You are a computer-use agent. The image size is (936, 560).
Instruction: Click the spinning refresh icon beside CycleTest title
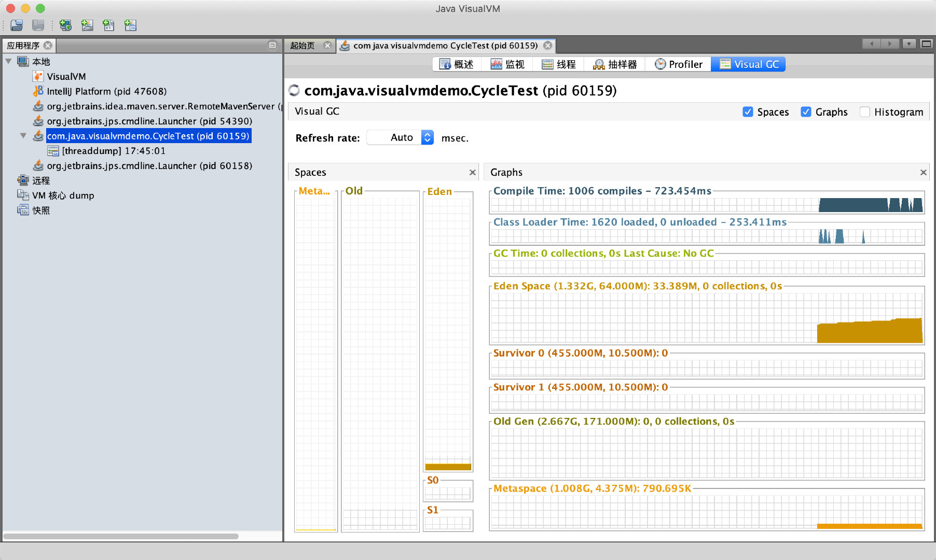(294, 90)
